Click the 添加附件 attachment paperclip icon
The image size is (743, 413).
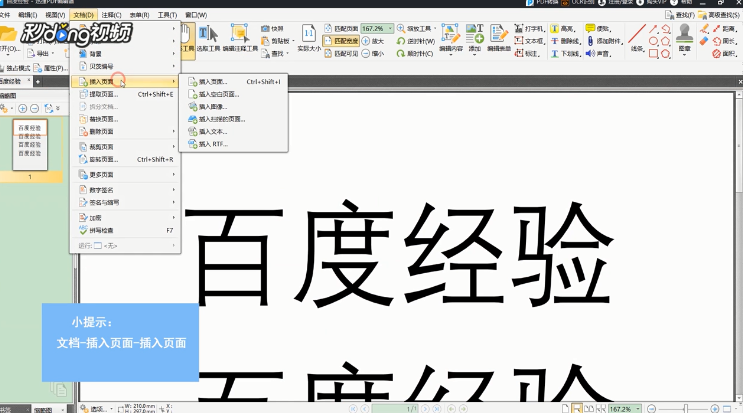pos(604,41)
